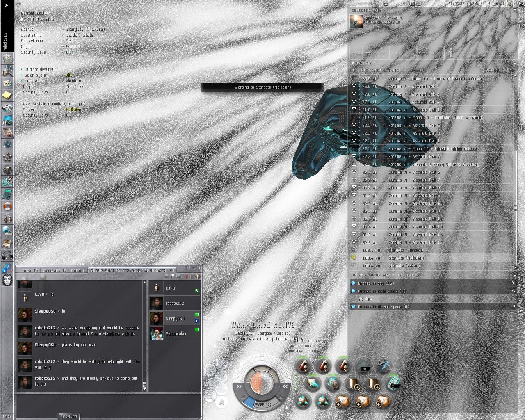Click the Approach icon for selected stargate
Screen dimensions: 525x420
[x=356, y=52]
